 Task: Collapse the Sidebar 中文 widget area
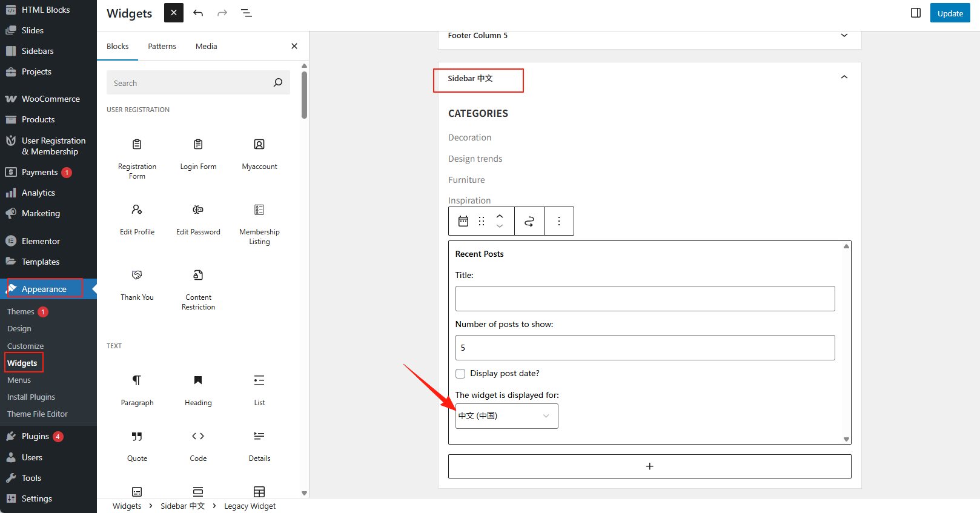pos(844,78)
